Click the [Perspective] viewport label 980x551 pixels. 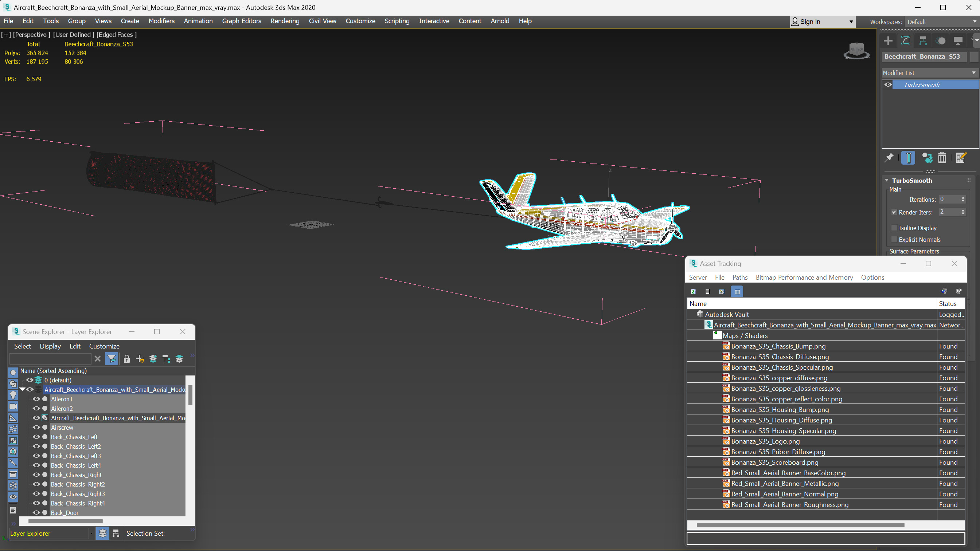coord(32,35)
